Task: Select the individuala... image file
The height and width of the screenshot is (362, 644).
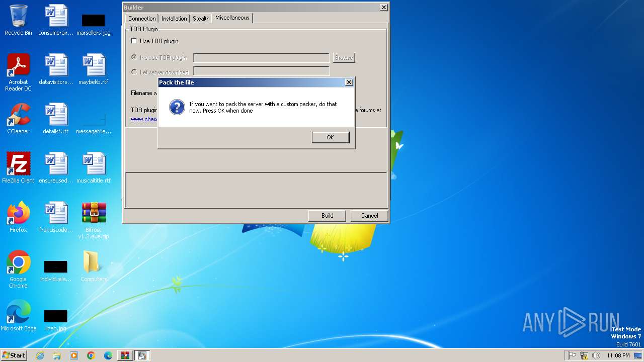Action: click(x=56, y=270)
